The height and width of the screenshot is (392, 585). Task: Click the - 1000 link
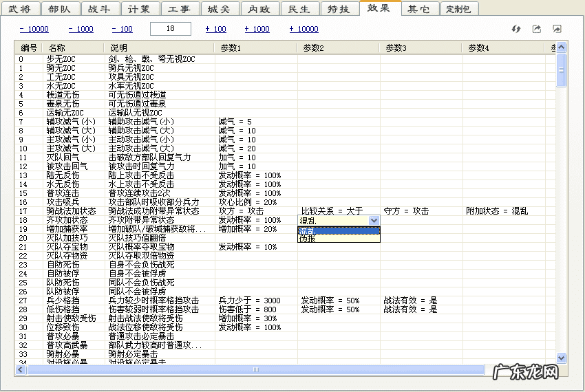[81, 29]
